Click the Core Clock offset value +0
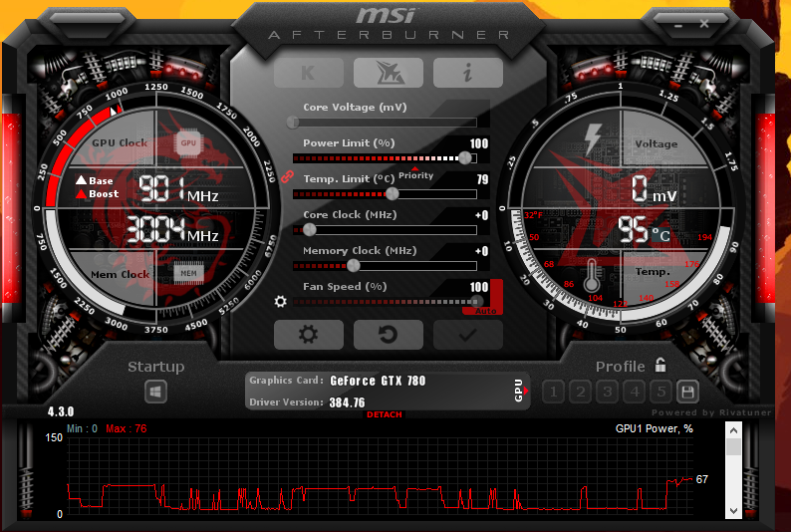 482,215
